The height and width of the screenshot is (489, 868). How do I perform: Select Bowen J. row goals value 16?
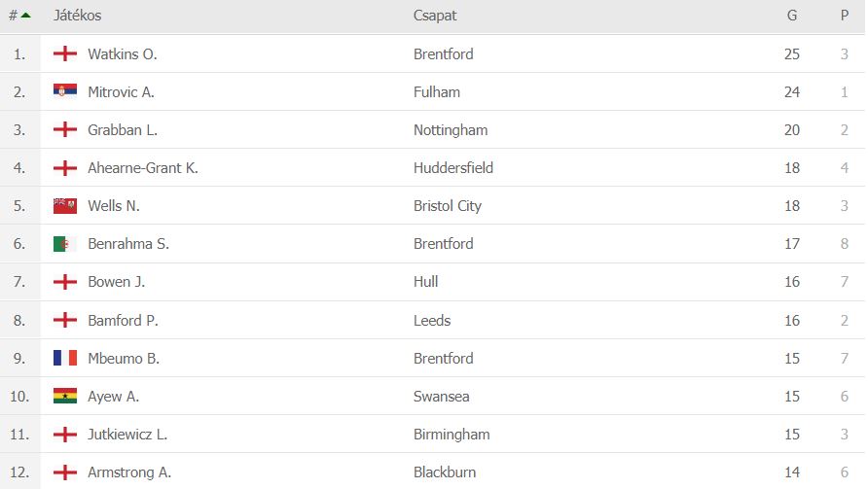(x=792, y=282)
